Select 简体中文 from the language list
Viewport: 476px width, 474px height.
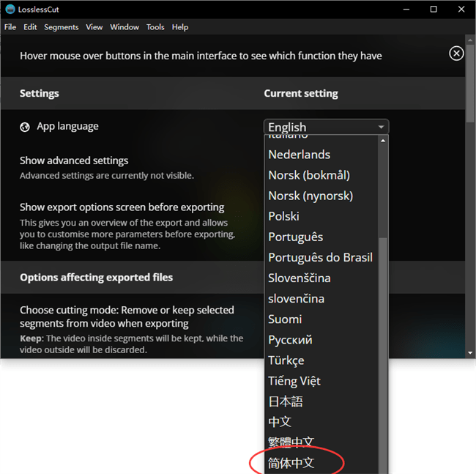pyautogui.click(x=291, y=463)
